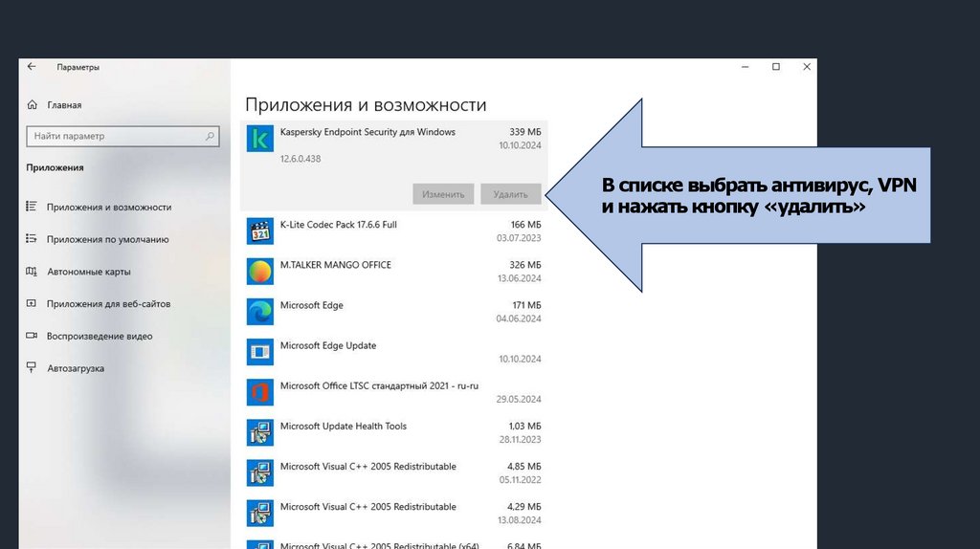Click the Автономные карты map icon

32,271
